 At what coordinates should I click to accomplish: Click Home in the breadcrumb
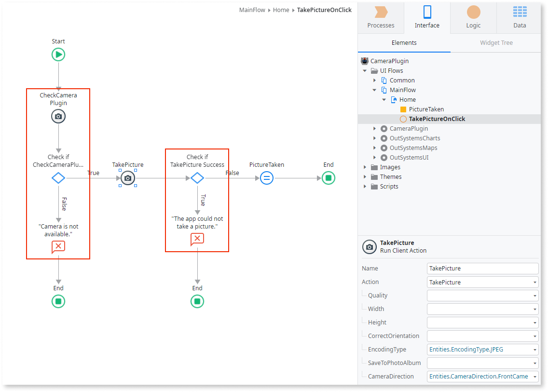(x=281, y=10)
